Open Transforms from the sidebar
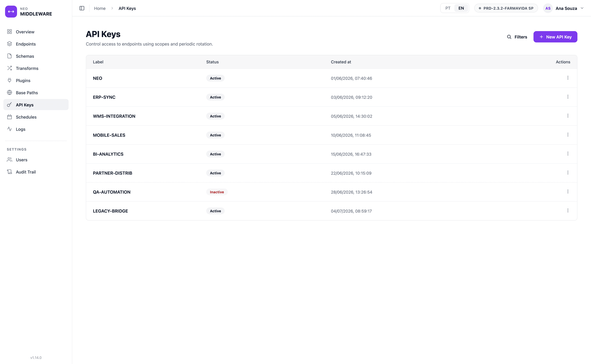Image resolution: width=591 pixels, height=364 pixels. pos(36,68)
